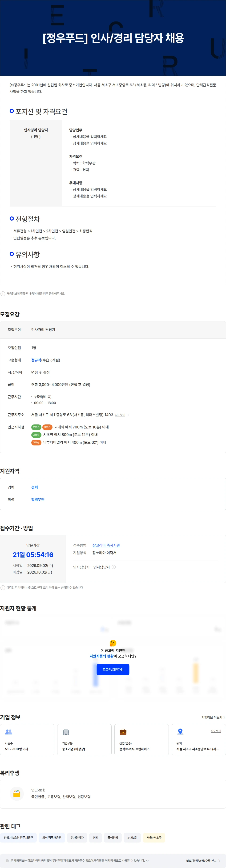Select tag 산업기능요원 전문채용관
This screenshot has height=868, width=226.
(x=19, y=838)
